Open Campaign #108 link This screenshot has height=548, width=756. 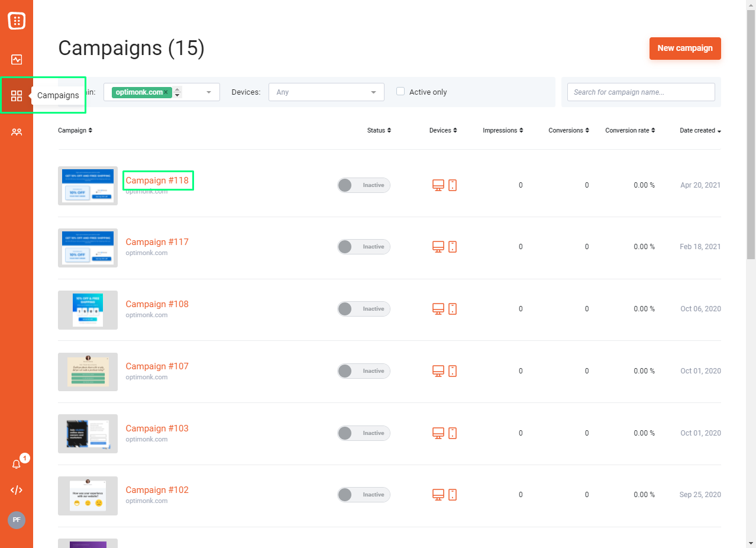(x=157, y=304)
